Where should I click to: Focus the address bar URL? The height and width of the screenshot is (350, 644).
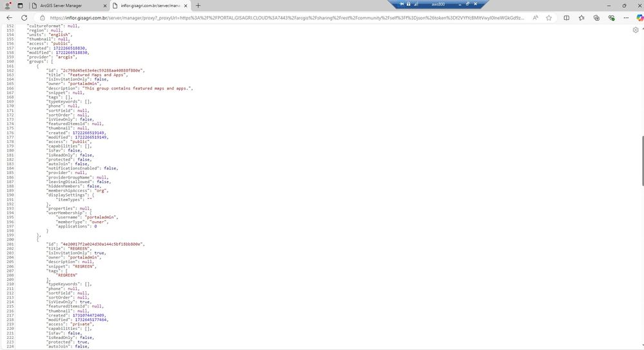click(x=287, y=18)
